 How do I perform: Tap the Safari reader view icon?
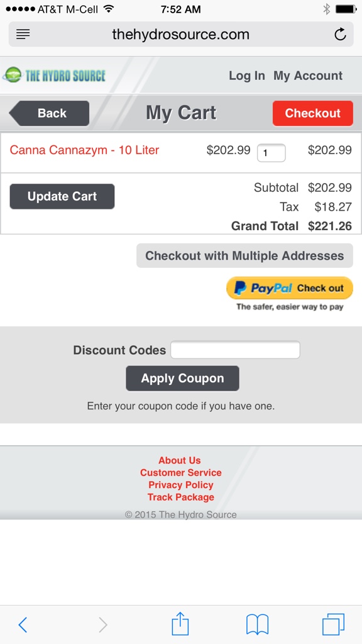[23, 35]
